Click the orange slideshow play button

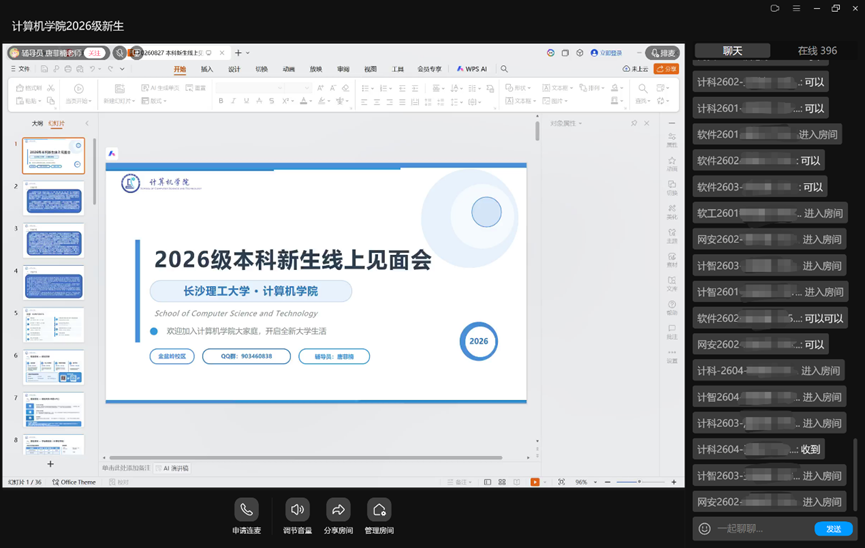535,482
